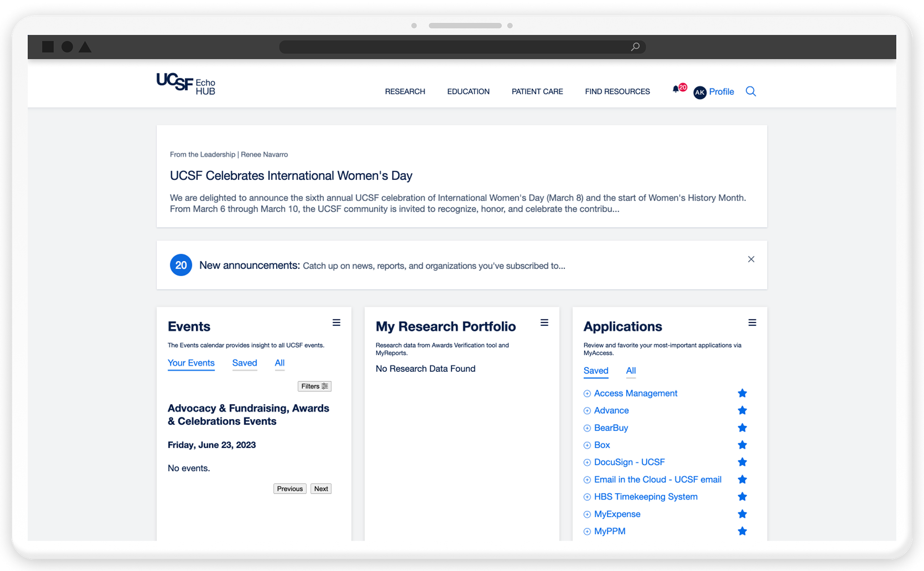Switch to Your Events tab

[x=191, y=363]
